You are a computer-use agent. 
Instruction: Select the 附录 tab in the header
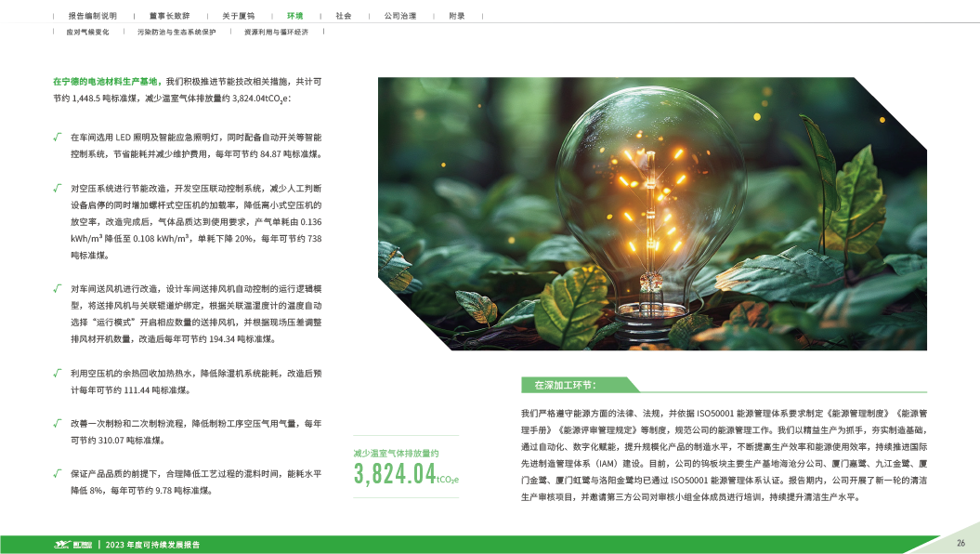pyautogui.click(x=456, y=16)
